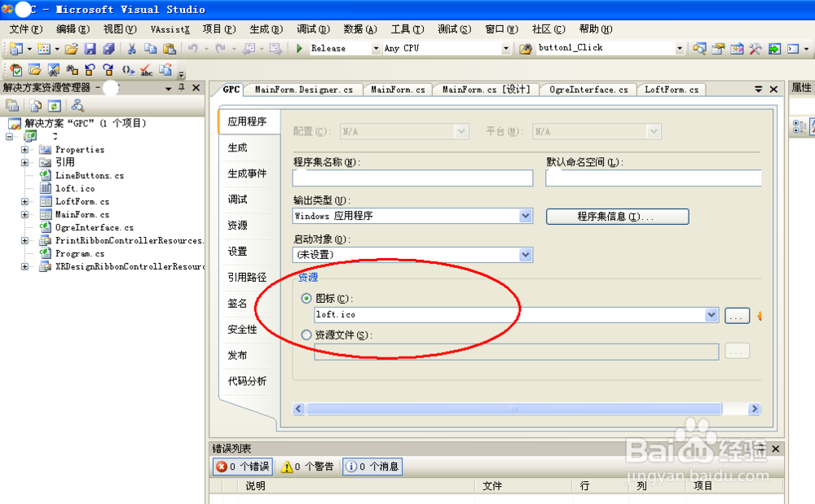The image size is (815, 504).
Task: Click the 程序集信息(I)... button
Action: (618, 217)
